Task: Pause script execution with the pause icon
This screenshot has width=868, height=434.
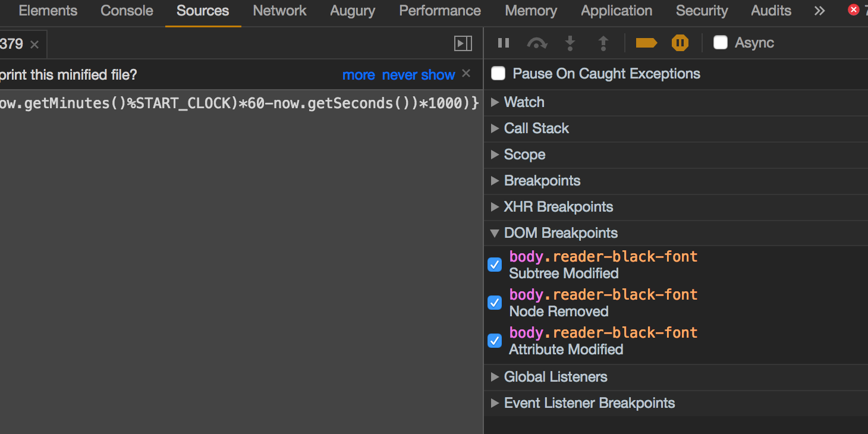Action: (504, 43)
